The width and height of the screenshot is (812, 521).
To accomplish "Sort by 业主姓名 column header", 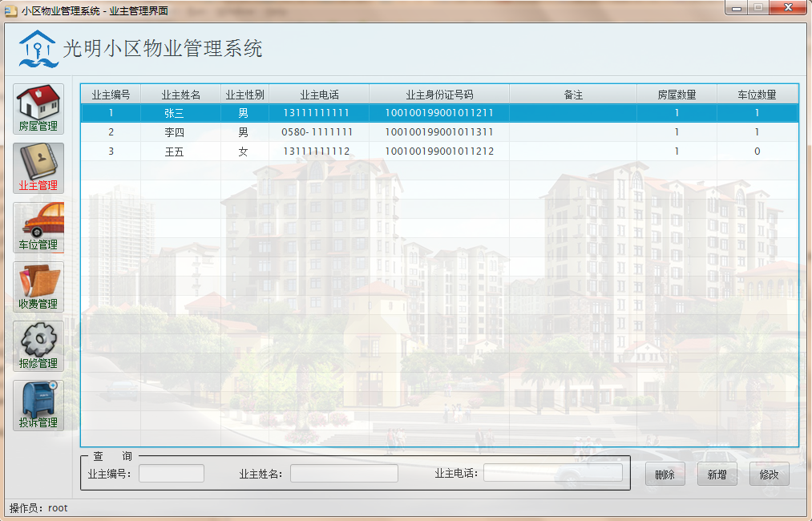I will tap(180, 95).
